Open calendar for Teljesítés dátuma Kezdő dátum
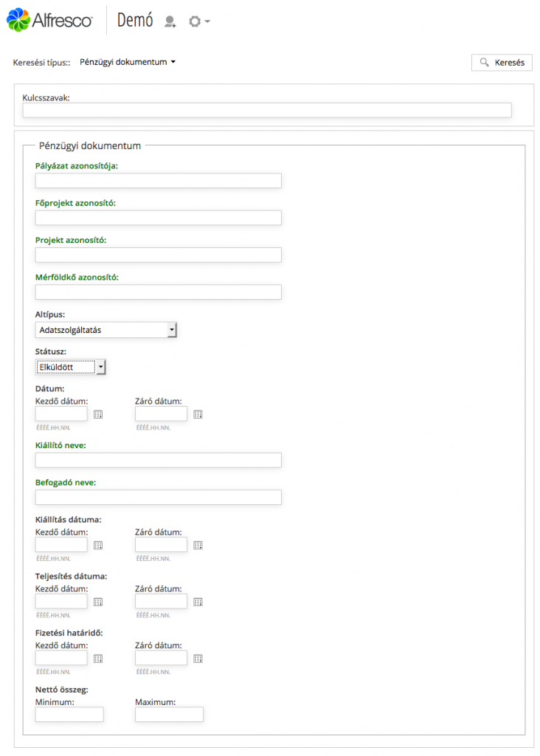 98,602
